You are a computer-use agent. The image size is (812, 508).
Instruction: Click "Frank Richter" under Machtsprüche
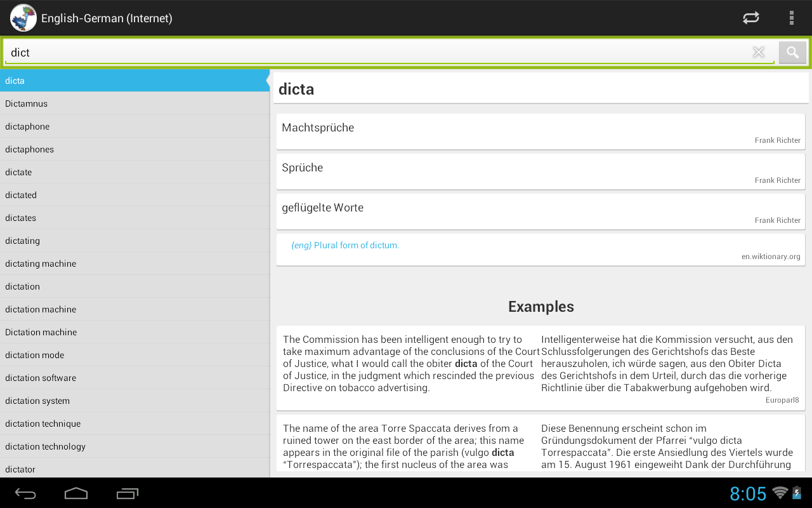[x=778, y=140]
